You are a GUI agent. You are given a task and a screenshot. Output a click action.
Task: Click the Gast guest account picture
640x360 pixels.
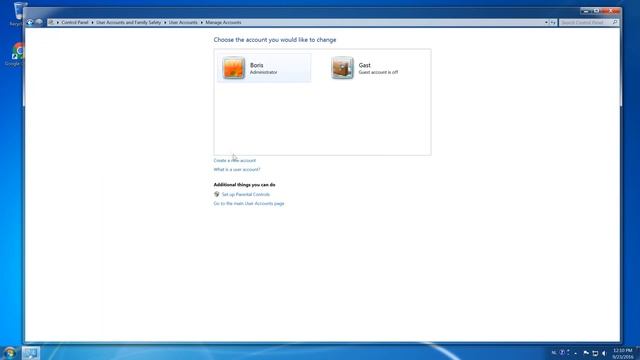tap(342, 68)
